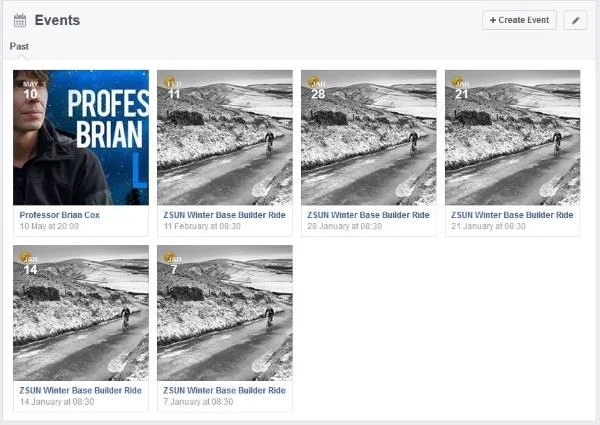The width and height of the screenshot is (600, 425).
Task: Open the 21 January ride event image
Action: click(513, 137)
